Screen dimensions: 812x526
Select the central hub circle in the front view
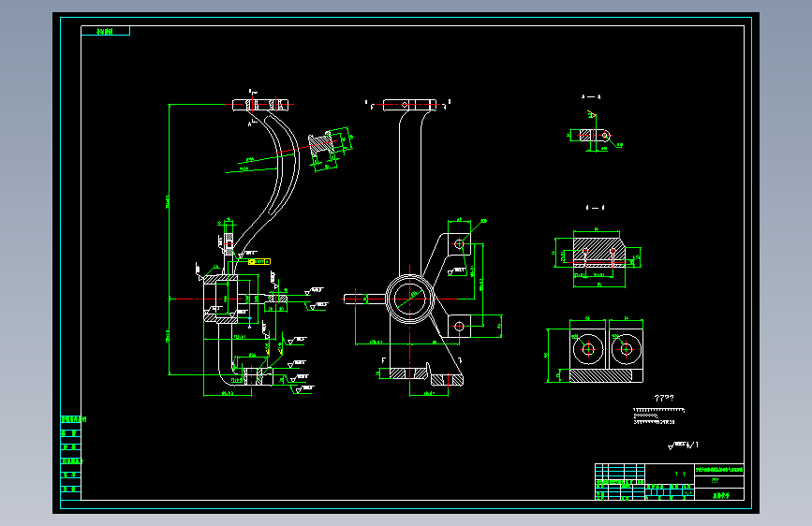(409, 300)
